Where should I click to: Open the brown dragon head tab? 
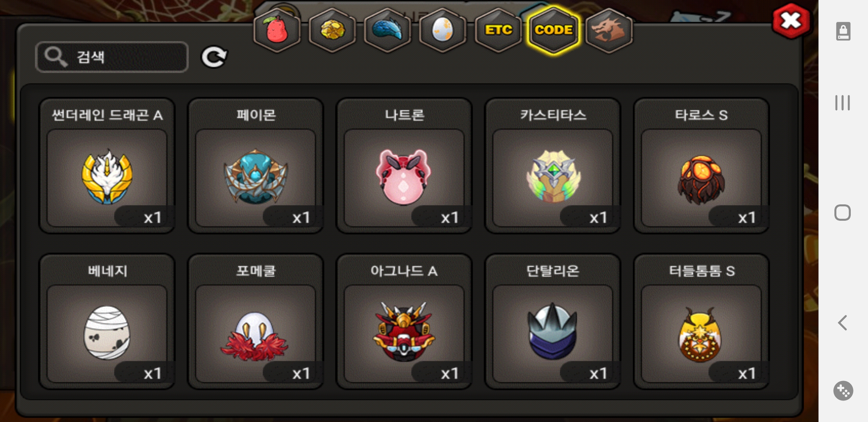(609, 30)
